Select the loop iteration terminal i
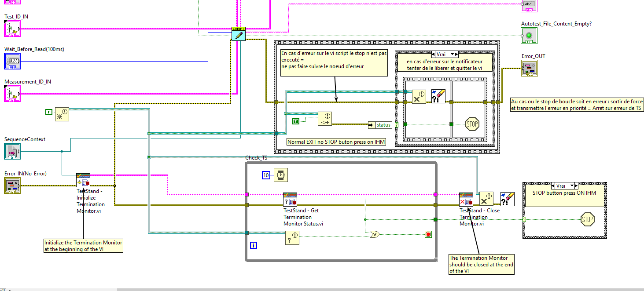 pos(253,245)
